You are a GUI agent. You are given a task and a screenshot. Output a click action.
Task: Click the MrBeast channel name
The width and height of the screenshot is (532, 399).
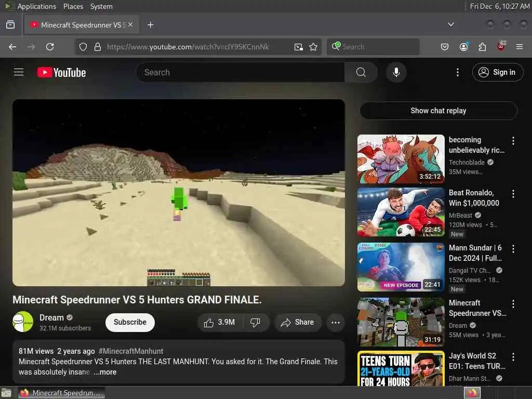click(x=460, y=216)
